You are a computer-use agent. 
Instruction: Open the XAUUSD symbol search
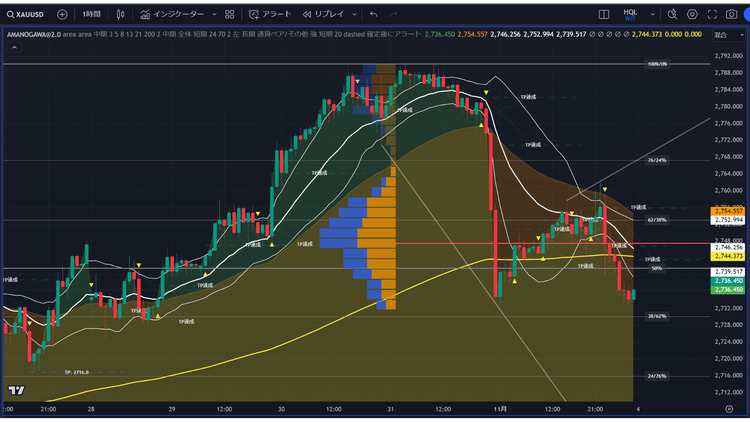click(27, 14)
